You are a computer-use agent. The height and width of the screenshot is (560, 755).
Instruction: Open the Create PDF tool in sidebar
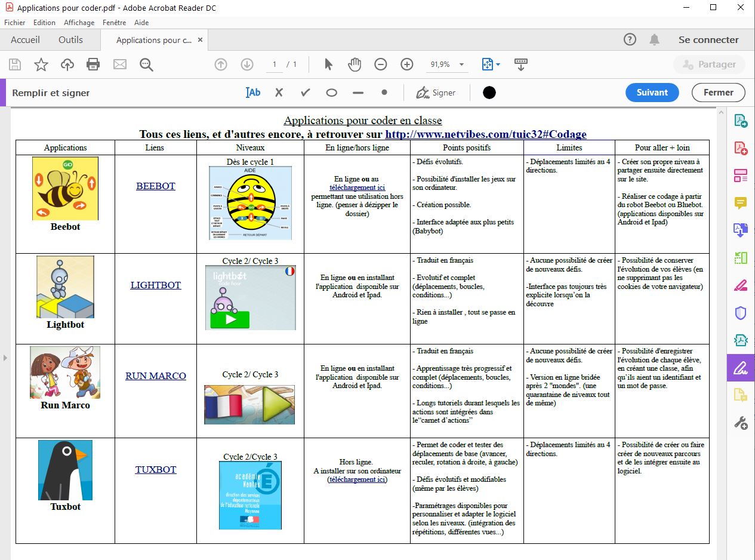pos(741,147)
